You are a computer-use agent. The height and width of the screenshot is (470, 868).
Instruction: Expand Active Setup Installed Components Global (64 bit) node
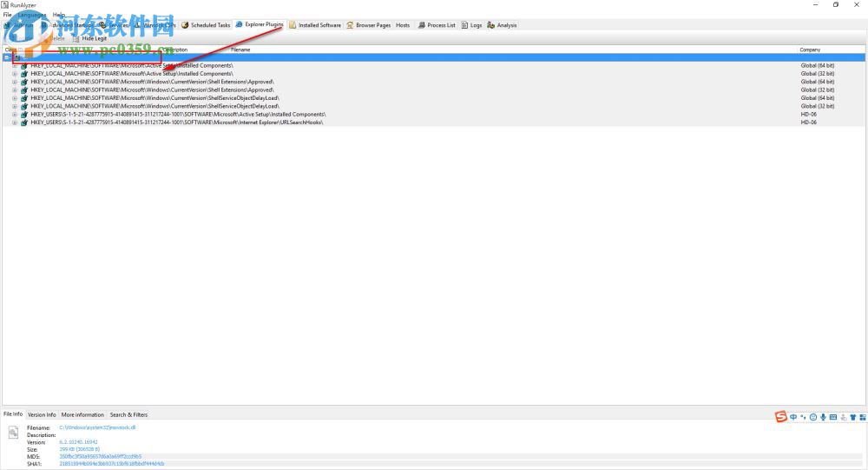click(15, 65)
